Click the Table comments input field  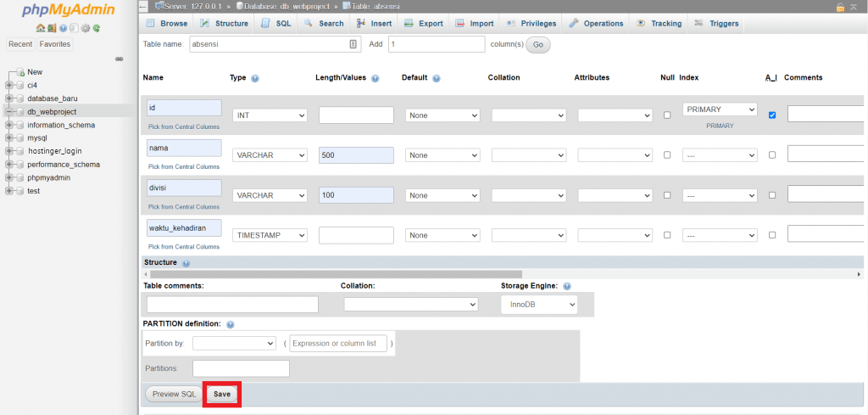[232, 304]
